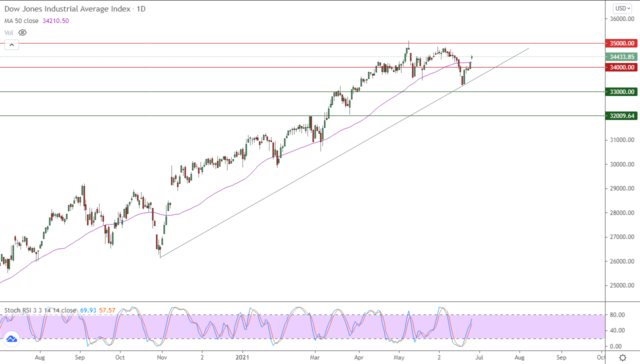Click the 25000.00 price axis label

622,286
